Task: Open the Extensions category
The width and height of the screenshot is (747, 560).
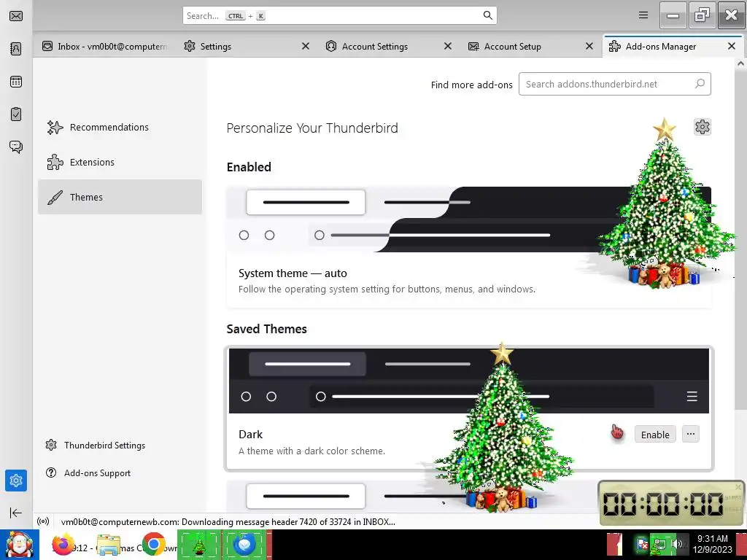Action: click(120, 162)
